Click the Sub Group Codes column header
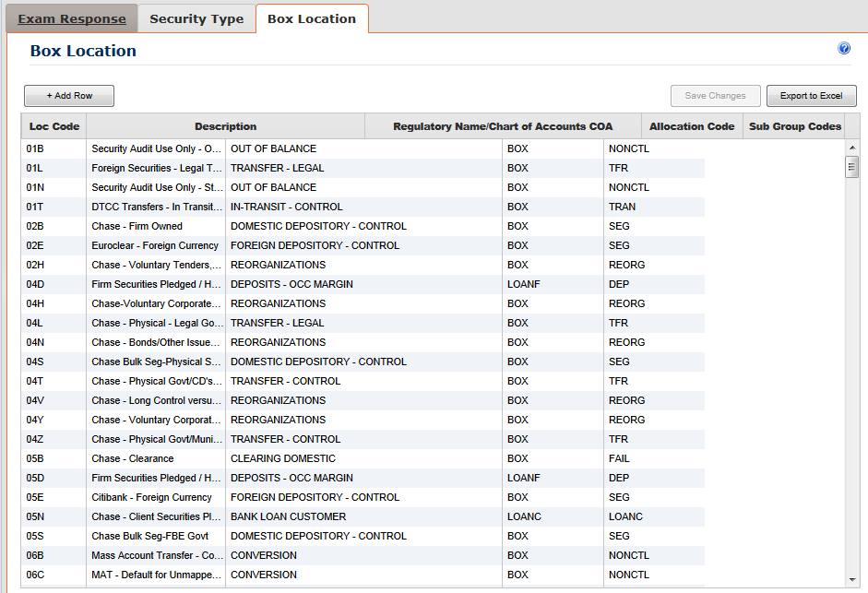The image size is (868, 593). 795,126
